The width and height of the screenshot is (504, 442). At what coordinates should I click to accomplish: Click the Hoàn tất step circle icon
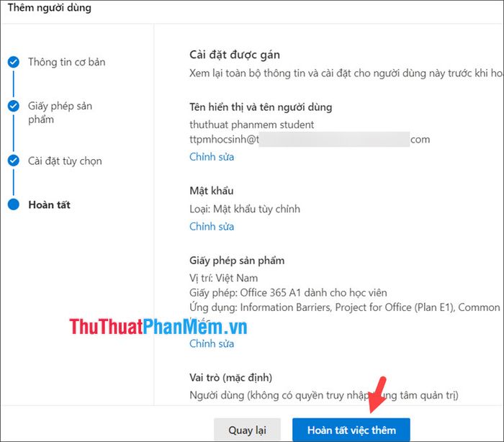(14, 204)
